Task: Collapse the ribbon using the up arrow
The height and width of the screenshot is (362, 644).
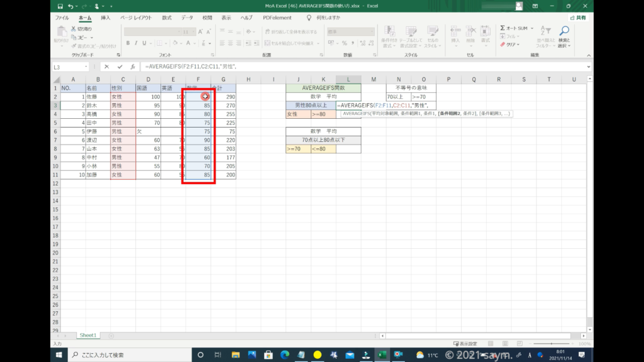Action: pyautogui.click(x=589, y=55)
